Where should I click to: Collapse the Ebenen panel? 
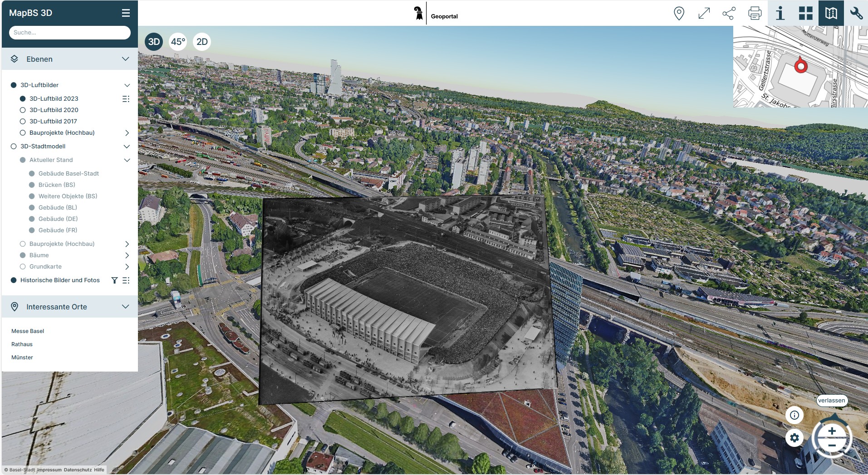point(126,59)
